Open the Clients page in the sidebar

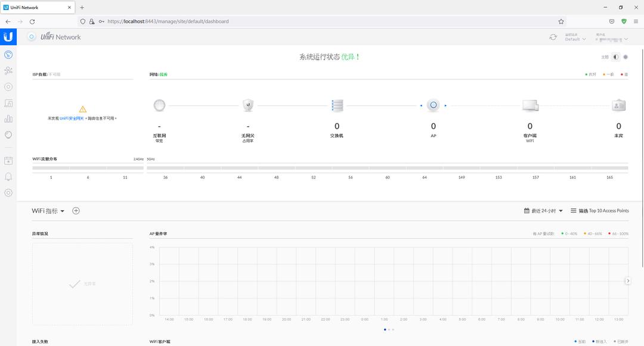pyautogui.click(x=8, y=103)
